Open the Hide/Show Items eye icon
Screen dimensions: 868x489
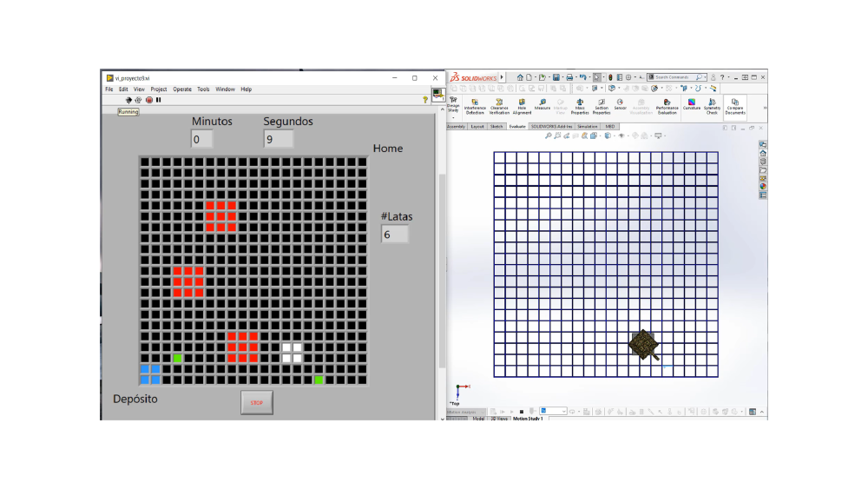click(621, 135)
